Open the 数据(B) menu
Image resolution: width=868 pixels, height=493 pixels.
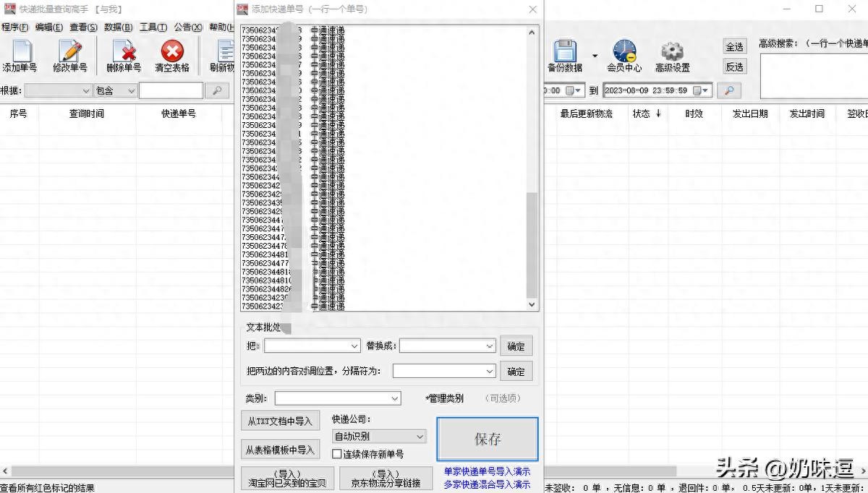click(118, 27)
